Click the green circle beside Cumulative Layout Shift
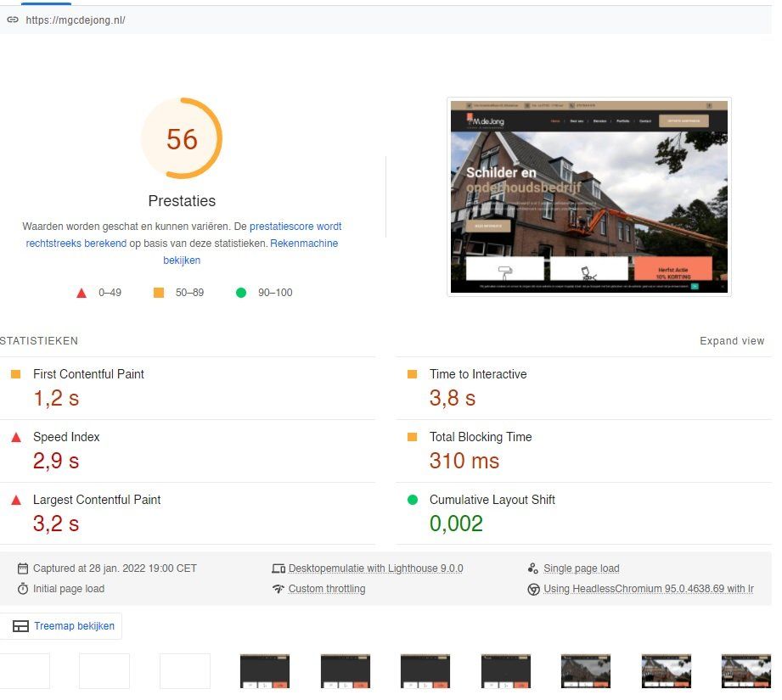The width and height of the screenshot is (782, 700). (x=414, y=499)
